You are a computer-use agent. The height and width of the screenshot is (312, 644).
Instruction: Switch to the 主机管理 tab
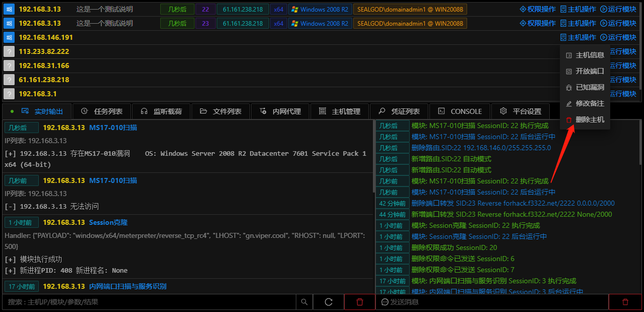click(340, 111)
